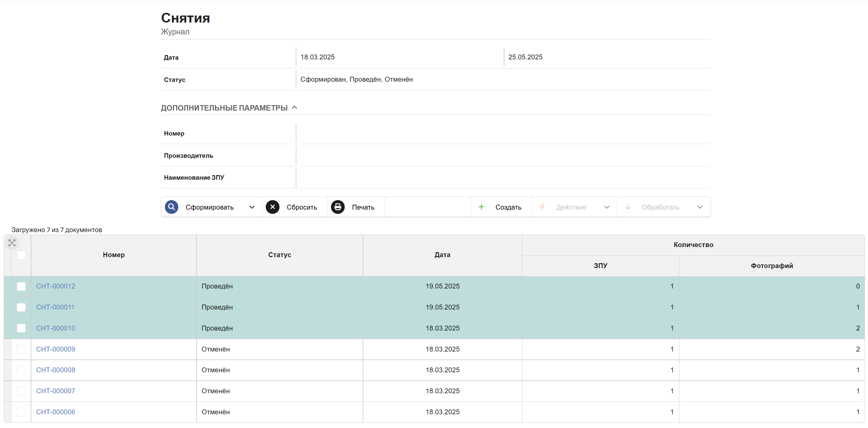Viewport: 868px width, 428px height.
Task: Tick the select-all checkbox in table header
Action: point(21,255)
